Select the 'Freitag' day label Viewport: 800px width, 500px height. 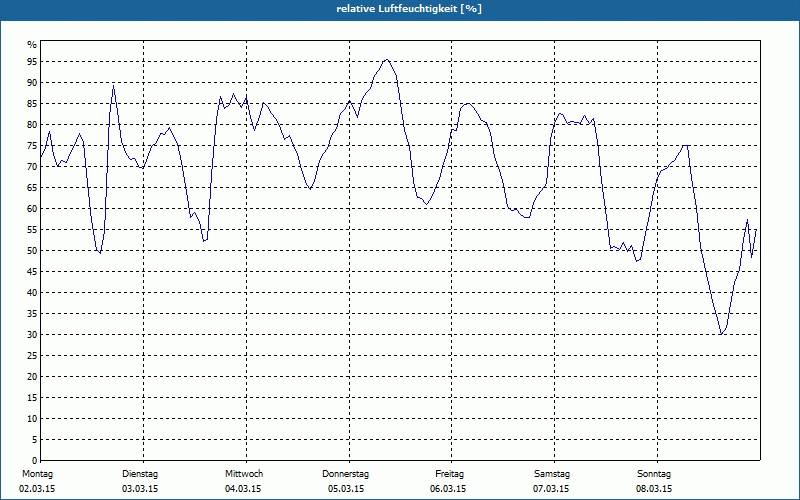click(449, 474)
